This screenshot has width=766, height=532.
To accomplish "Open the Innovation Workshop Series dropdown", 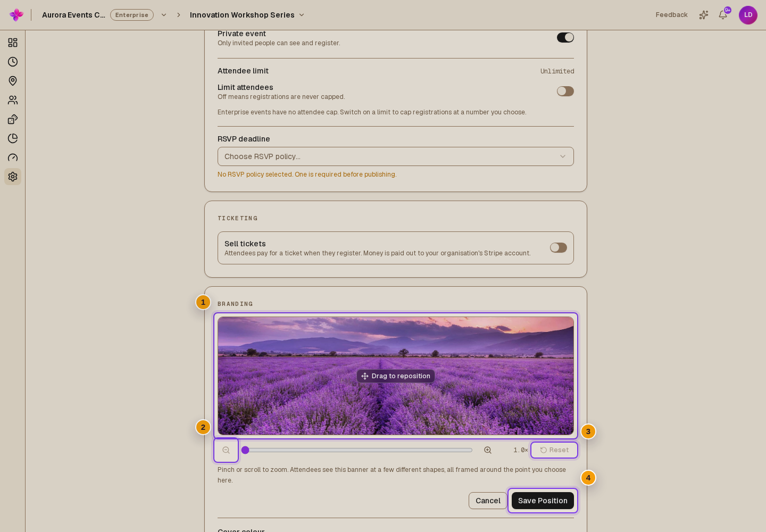I will point(247,15).
